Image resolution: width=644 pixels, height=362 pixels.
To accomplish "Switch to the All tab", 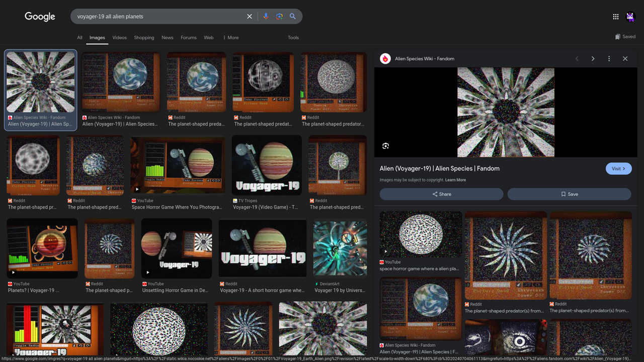I will pyautogui.click(x=79, y=38).
